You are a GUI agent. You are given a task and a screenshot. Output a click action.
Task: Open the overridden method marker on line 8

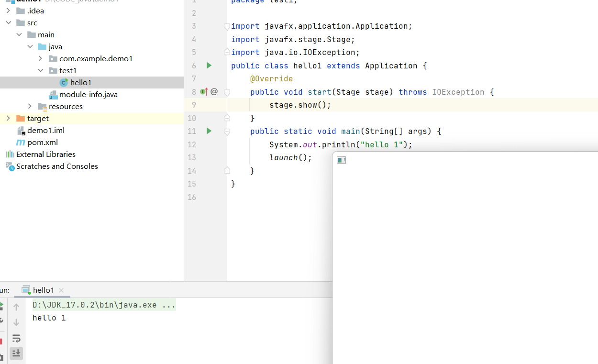click(203, 92)
